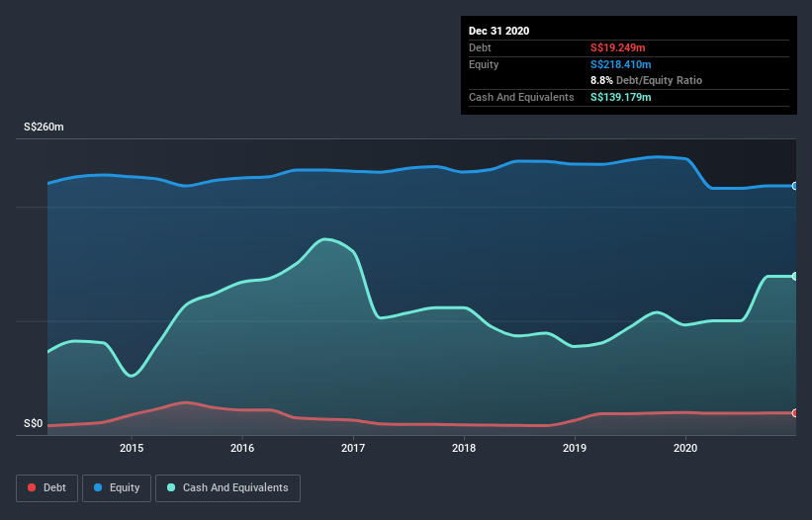
Task: Click the tooltip's Debt row label
Action: tap(480, 47)
